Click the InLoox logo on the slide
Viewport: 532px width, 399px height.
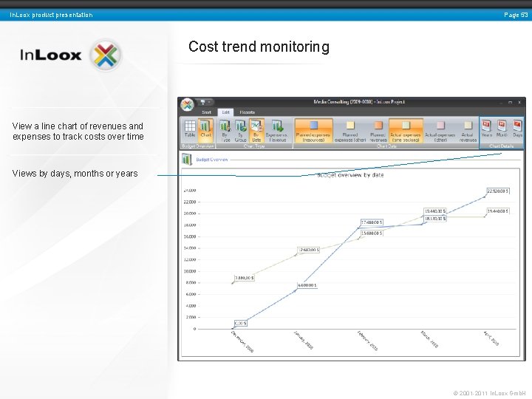click(x=71, y=55)
